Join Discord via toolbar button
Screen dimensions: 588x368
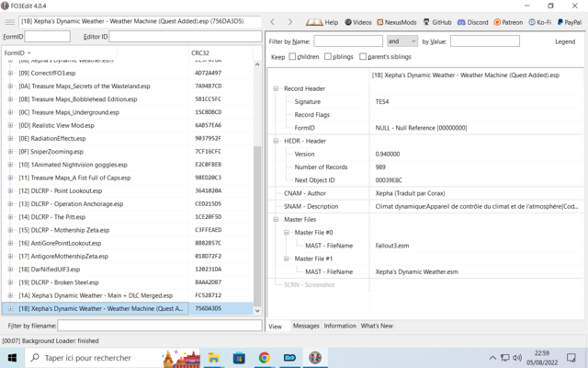(x=472, y=22)
